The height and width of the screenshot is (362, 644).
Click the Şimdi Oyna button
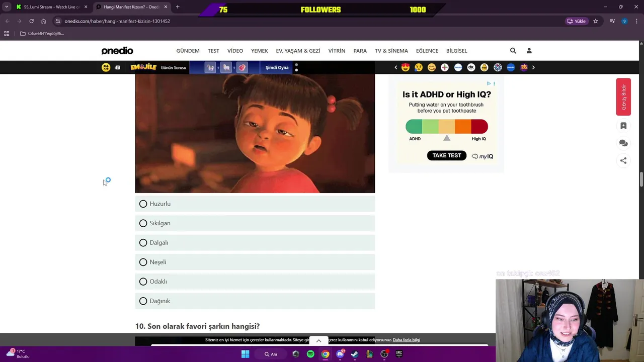tap(277, 67)
